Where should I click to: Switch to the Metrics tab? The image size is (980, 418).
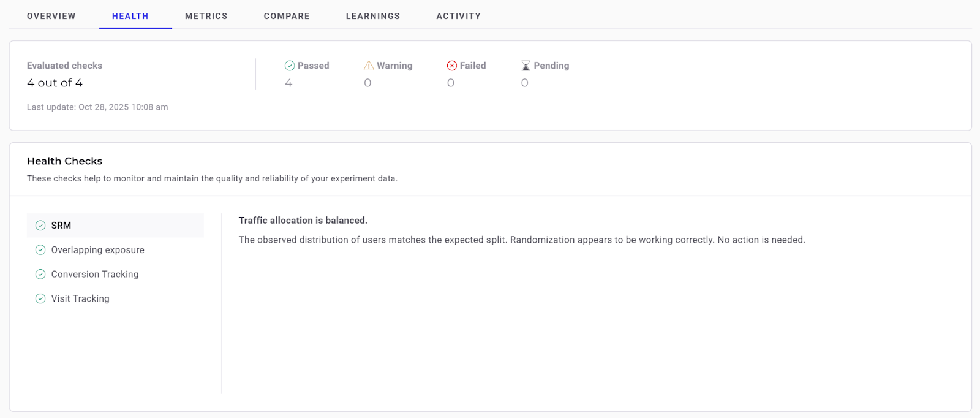point(206,16)
